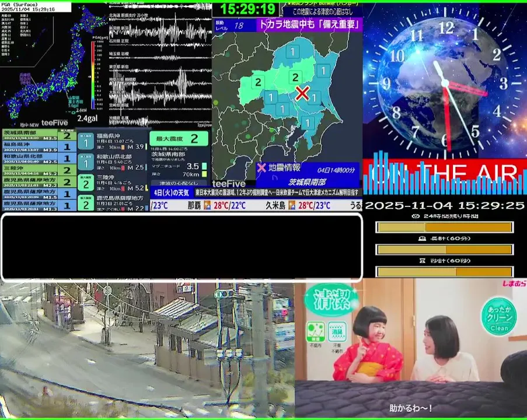Click the pink X icon beside 地震情報
527x420 pixels.
[261, 167]
